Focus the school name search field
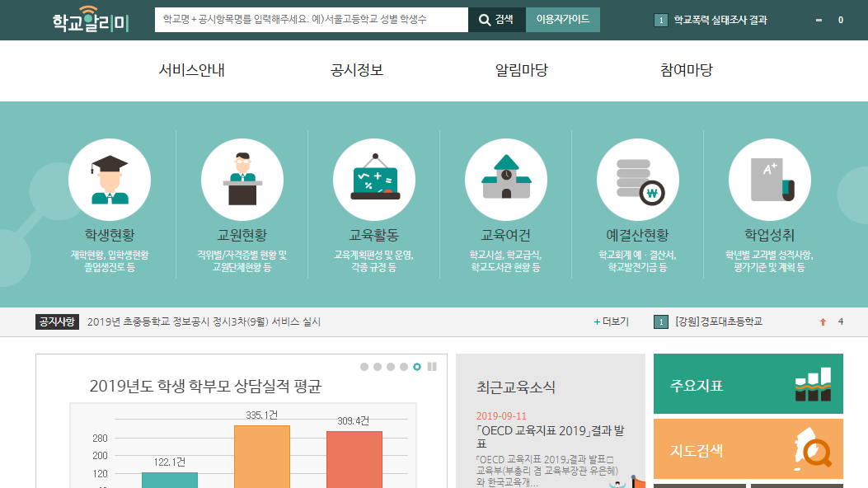The height and width of the screenshot is (488, 868). tap(311, 20)
